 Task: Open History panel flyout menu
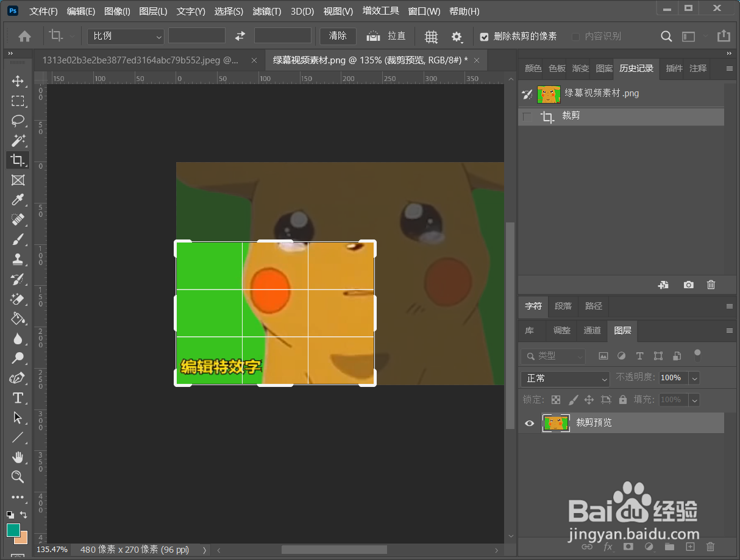730,68
